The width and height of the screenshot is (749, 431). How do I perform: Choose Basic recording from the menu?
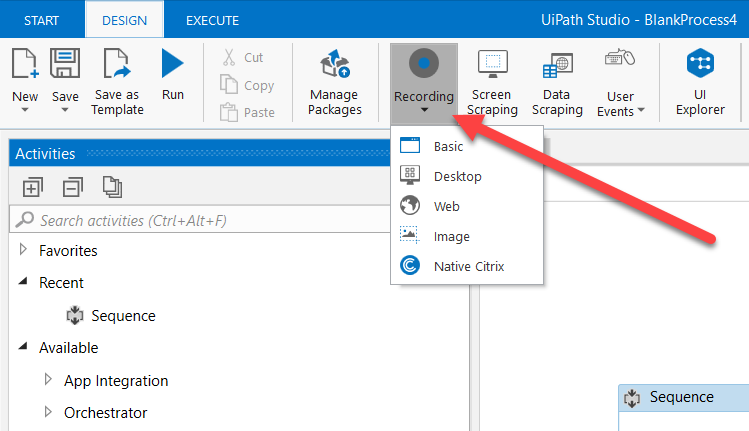[448, 147]
